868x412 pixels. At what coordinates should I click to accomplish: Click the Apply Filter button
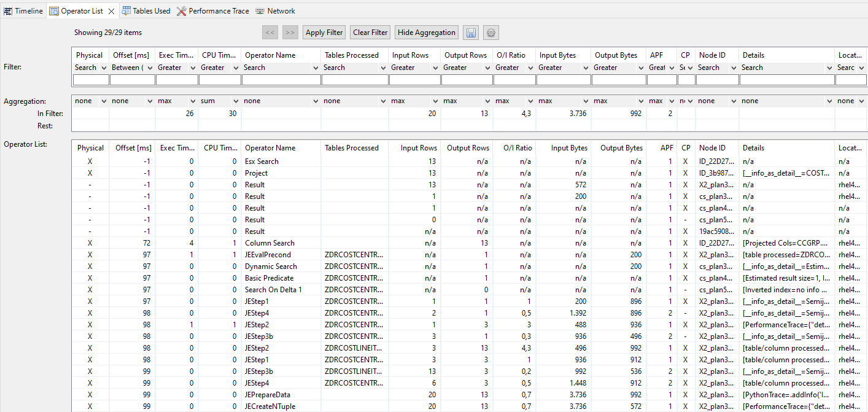click(x=324, y=32)
